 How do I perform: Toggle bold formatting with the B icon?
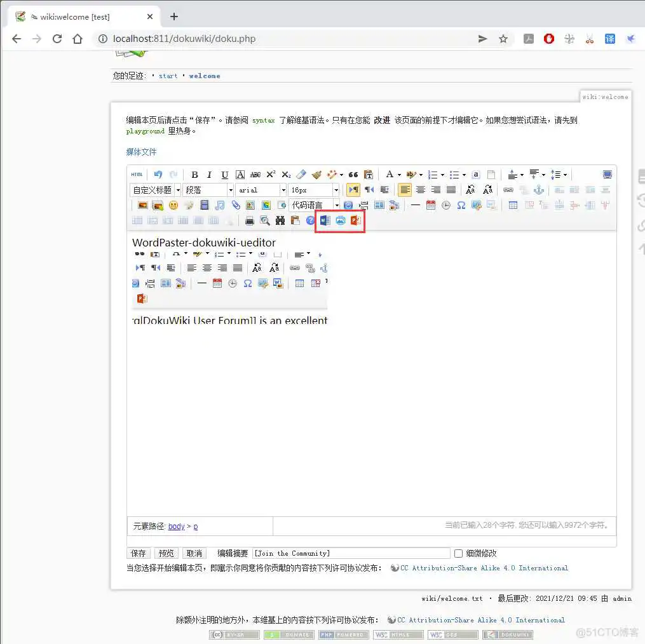[x=194, y=175]
